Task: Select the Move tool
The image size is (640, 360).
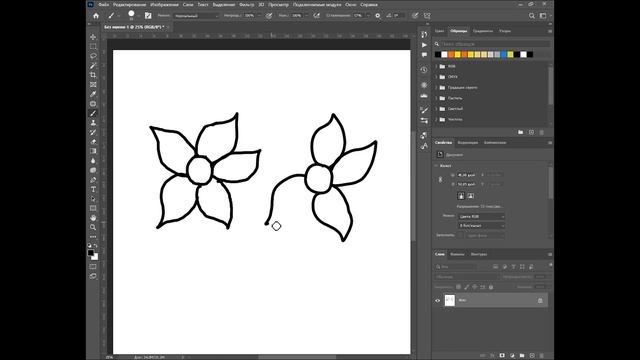Action: (93, 37)
